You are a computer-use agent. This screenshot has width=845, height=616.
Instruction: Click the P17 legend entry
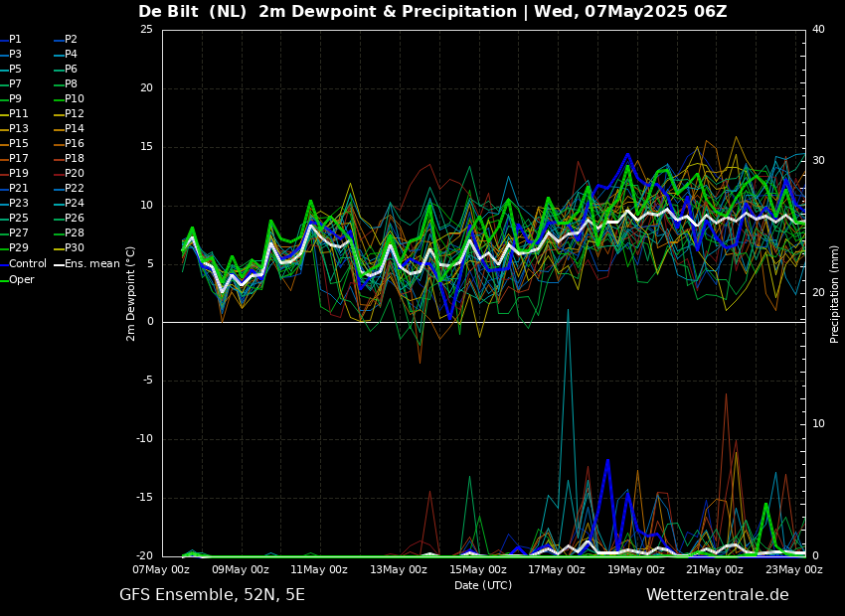(x=15, y=158)
